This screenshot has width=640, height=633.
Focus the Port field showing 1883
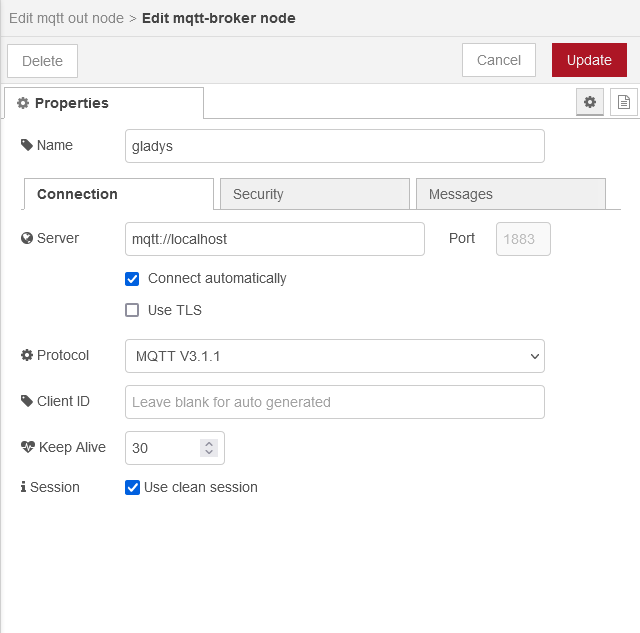pyautogui.click(x=523, y=239)
